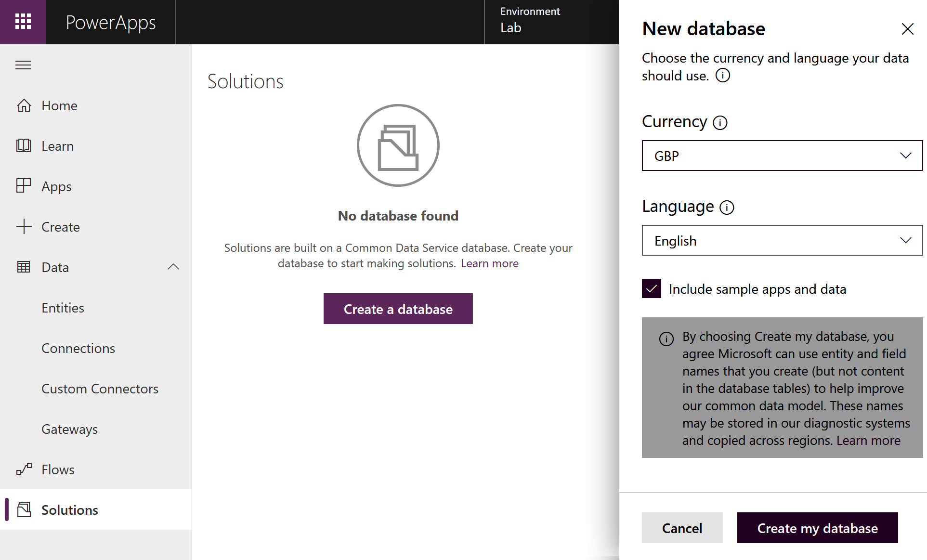Viewport: 927px width, 560px height.
Task: Click Learn more in the gray notice
Action: pyautogui.click(x=868, y=441)
